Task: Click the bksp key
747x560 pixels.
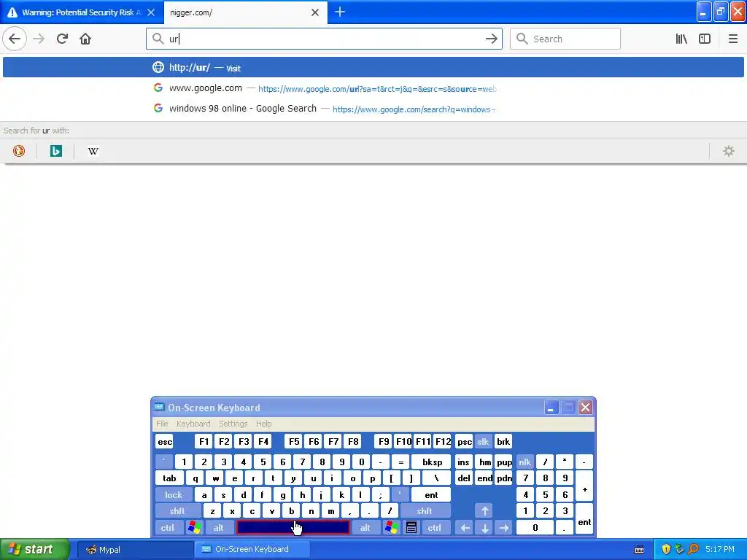Action: tap(432, 462)
